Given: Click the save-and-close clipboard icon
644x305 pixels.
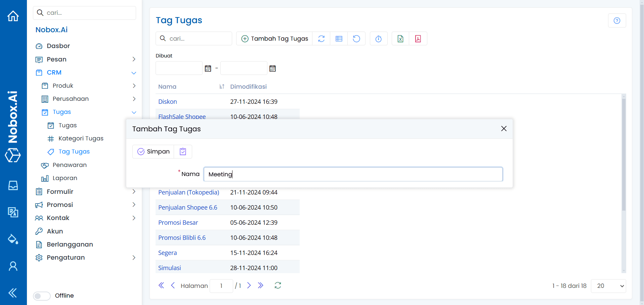Looking at the screenshot, I should (x=183, y=152).
